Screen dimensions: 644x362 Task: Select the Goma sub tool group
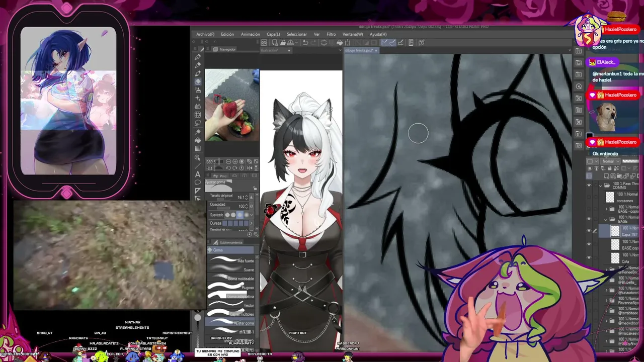(x=231, y=250)
